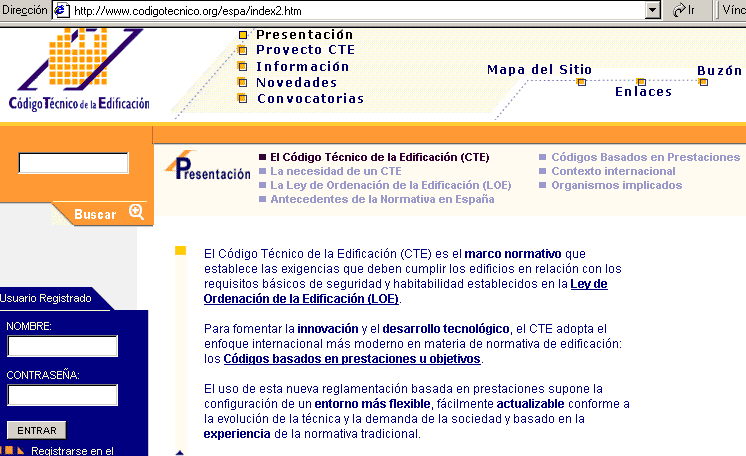Open the Convocatorias menu item
The height and width of the screenshot is (456, 746).
pos(310,99)
